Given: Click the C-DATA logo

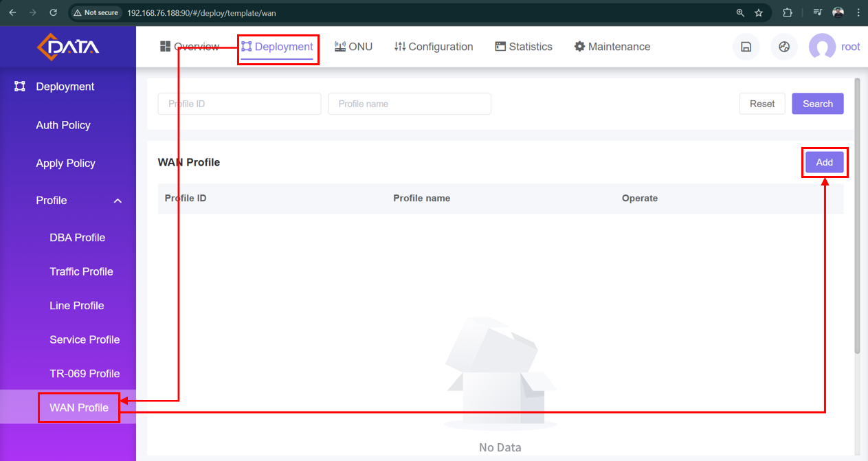Looking at the screenshot, I should tap(68, 47).
